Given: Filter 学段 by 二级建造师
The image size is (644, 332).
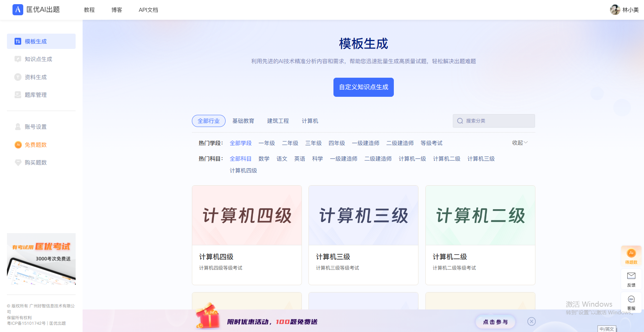Looking at the screenshot, I should tap(400, 143).
